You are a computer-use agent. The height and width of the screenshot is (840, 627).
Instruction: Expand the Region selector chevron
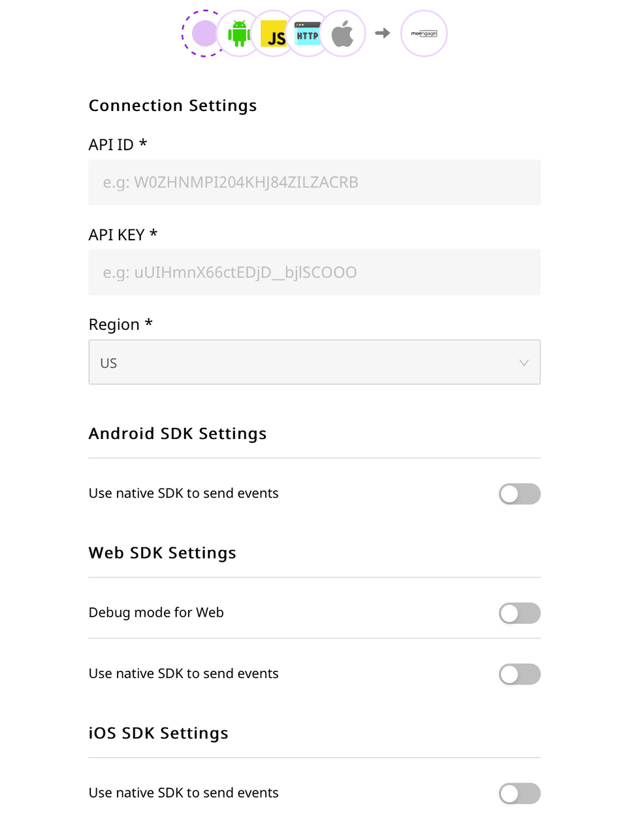(523, 362)
